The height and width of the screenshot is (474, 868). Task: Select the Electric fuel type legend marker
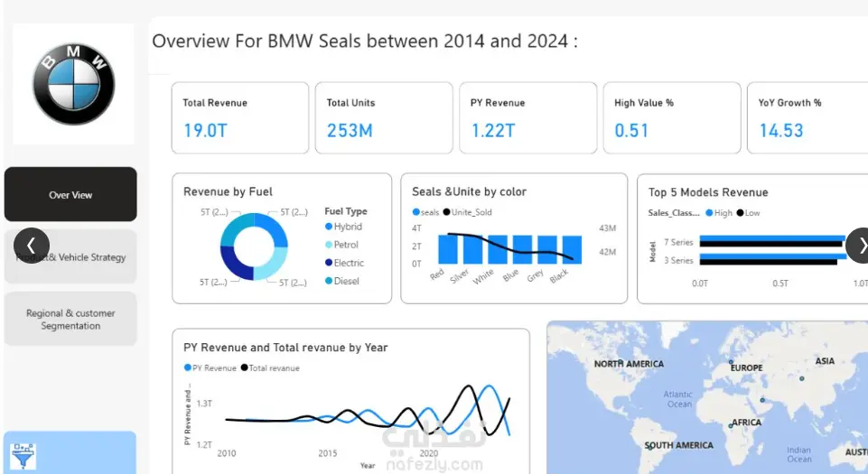click(329, 263)
